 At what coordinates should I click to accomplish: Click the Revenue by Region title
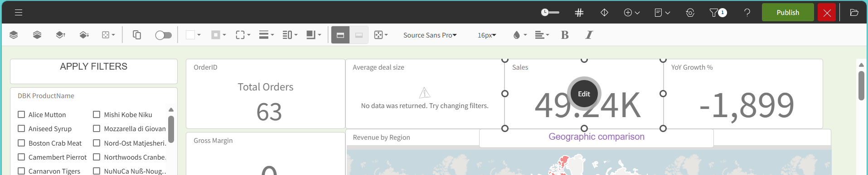[x=381, y=137]
